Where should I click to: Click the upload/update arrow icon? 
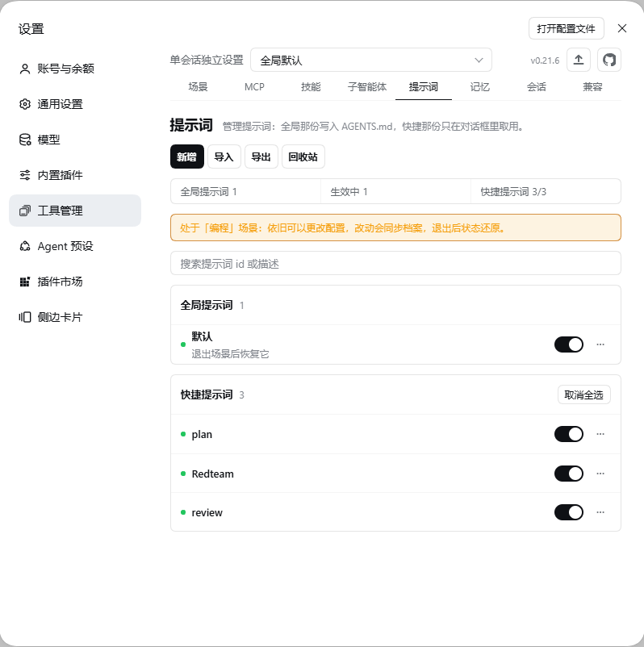pyautogui.click(x=579, y=61)
